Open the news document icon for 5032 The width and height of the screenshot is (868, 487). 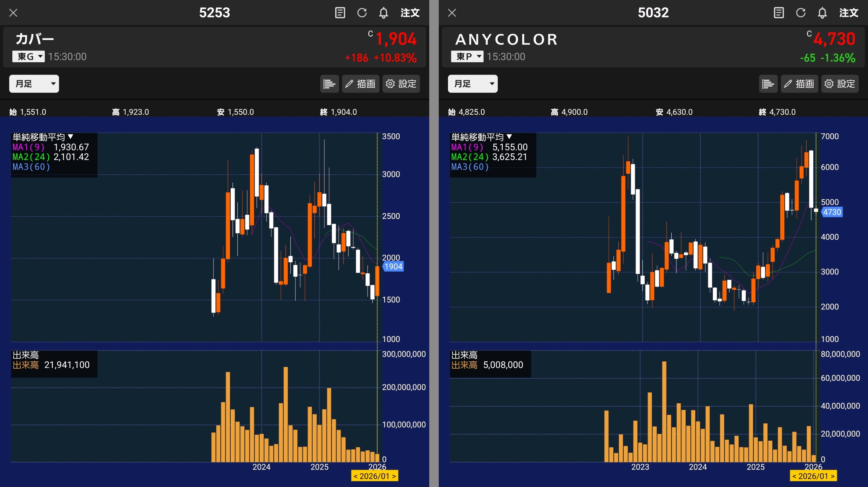point(778,13)
